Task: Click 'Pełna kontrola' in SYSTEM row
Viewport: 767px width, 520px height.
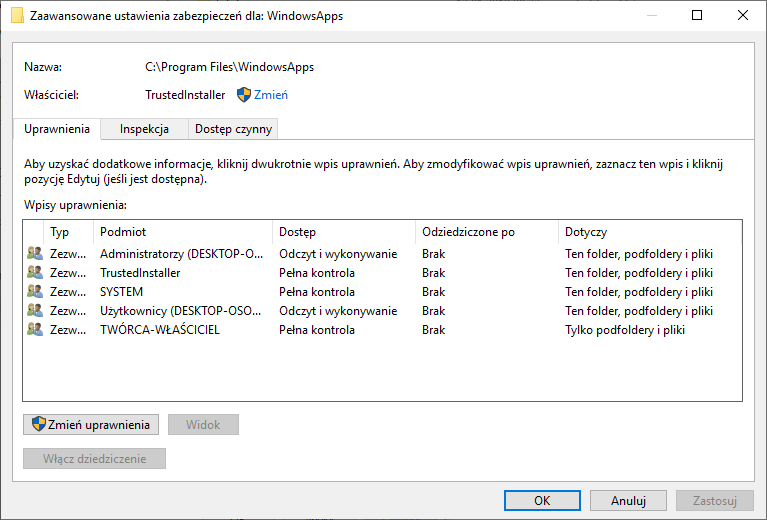Action: click(316, 292)
